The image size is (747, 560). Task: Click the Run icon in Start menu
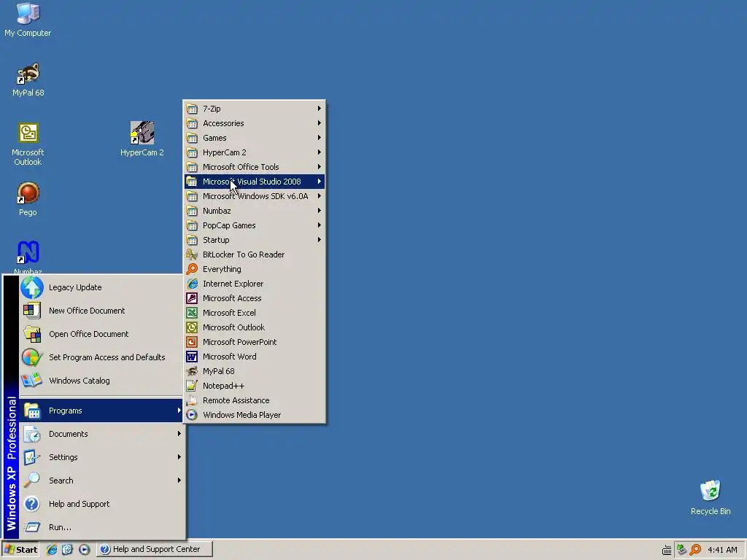pyautogui.click(x=32, y=527)
